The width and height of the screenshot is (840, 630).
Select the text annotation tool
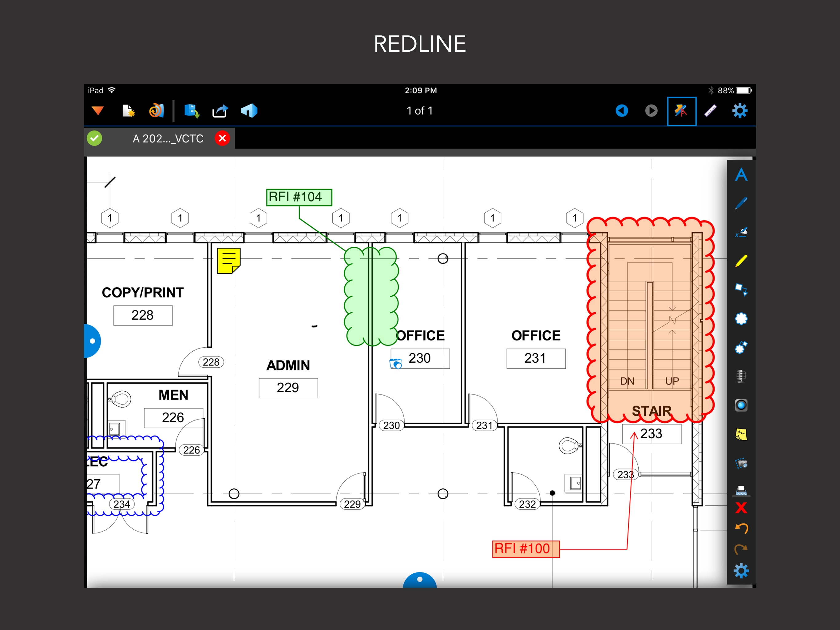(741, 175)
